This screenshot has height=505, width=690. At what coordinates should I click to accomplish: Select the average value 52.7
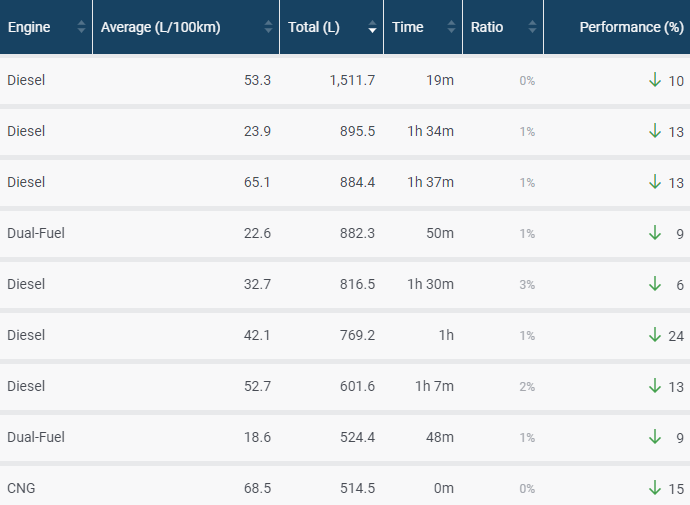click(x=257, y=386)
